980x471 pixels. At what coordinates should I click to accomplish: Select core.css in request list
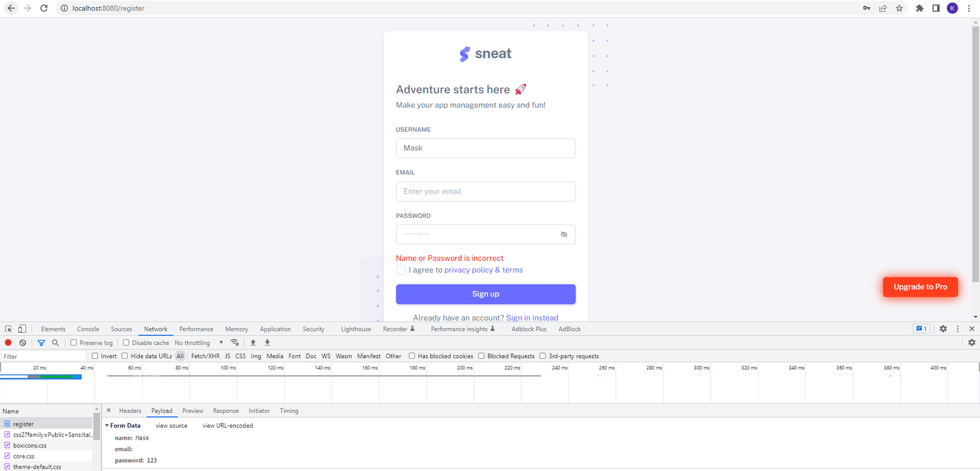coord(47,456)
